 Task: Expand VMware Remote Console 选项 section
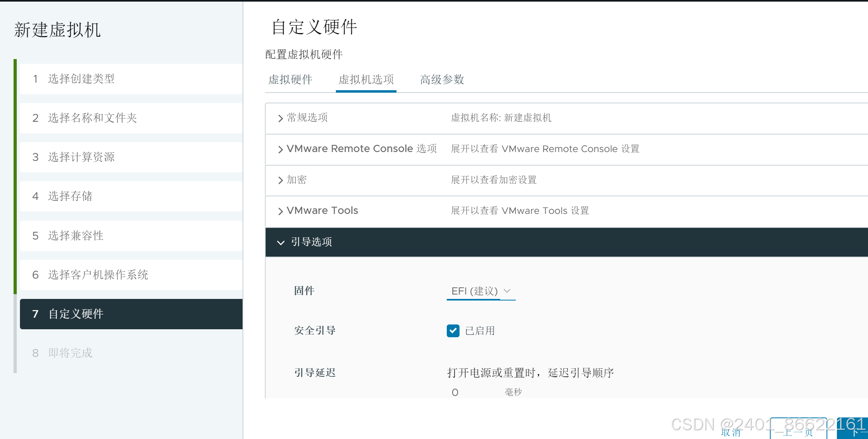[280, 149]
